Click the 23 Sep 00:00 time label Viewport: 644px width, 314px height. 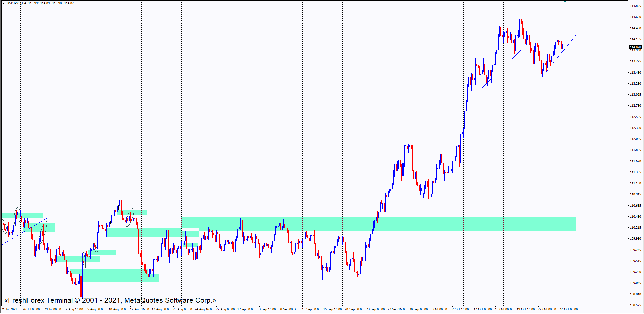[375, 309]
